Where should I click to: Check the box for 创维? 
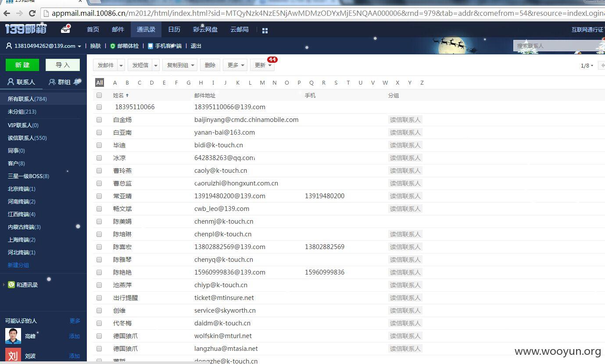coord(99,310)
